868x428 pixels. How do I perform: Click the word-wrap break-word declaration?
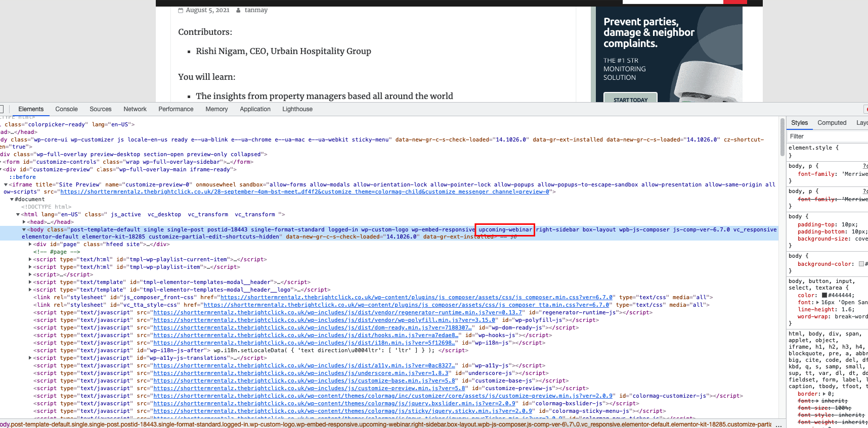click(833, 317)
